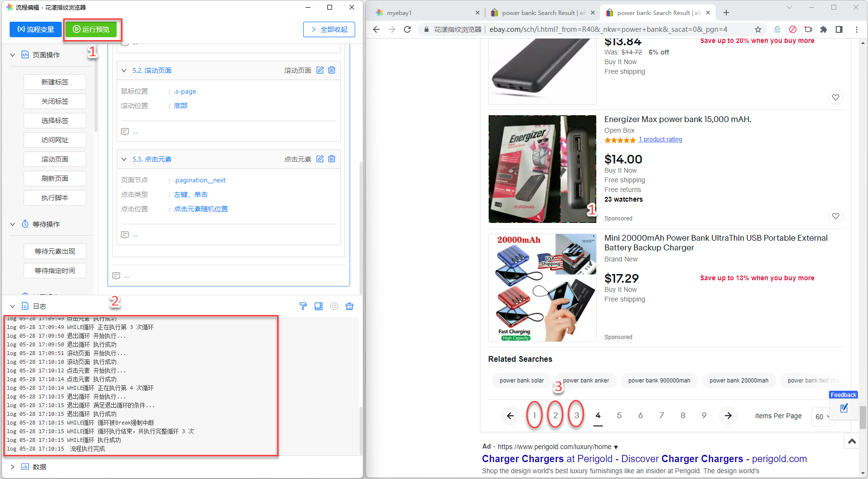
Task: Open the browser tab search chevron
Action: pyautogui.click(x=789, y=7)
